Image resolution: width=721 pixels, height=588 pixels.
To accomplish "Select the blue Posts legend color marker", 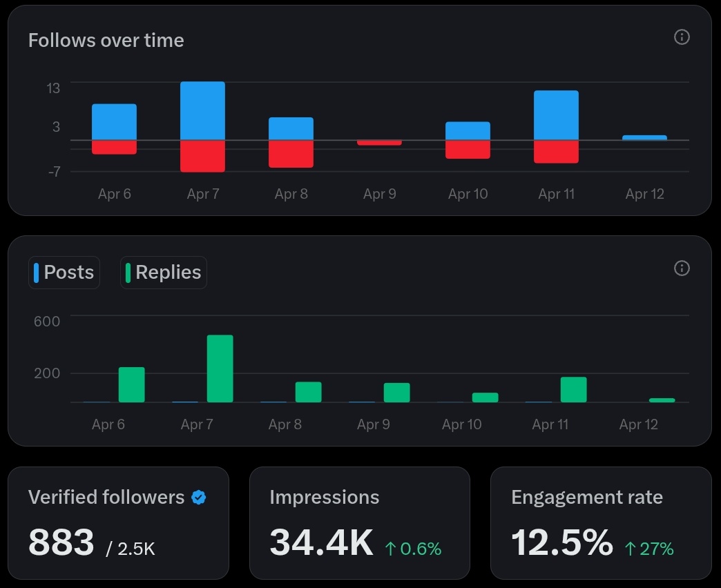I will coord(35,272).
